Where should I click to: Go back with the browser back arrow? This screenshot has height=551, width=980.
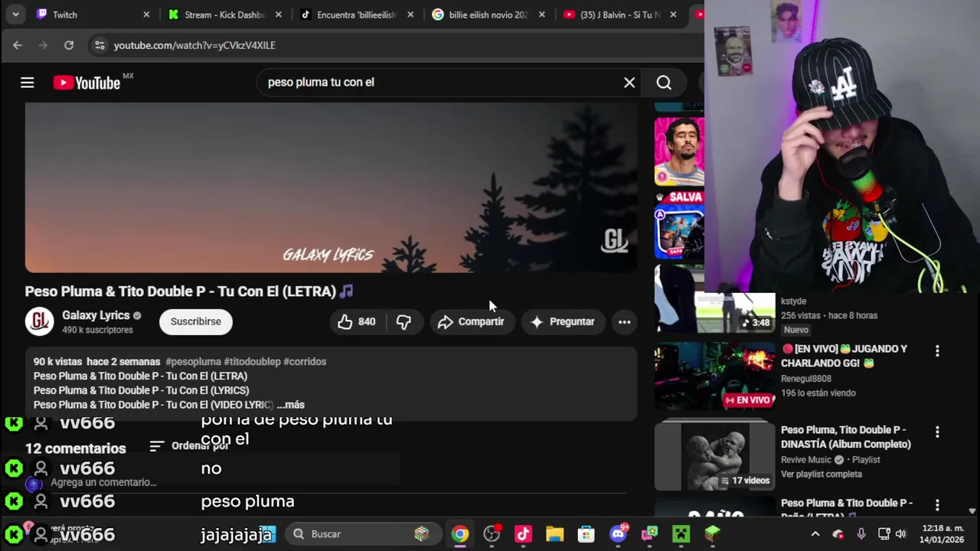[18, 45]
